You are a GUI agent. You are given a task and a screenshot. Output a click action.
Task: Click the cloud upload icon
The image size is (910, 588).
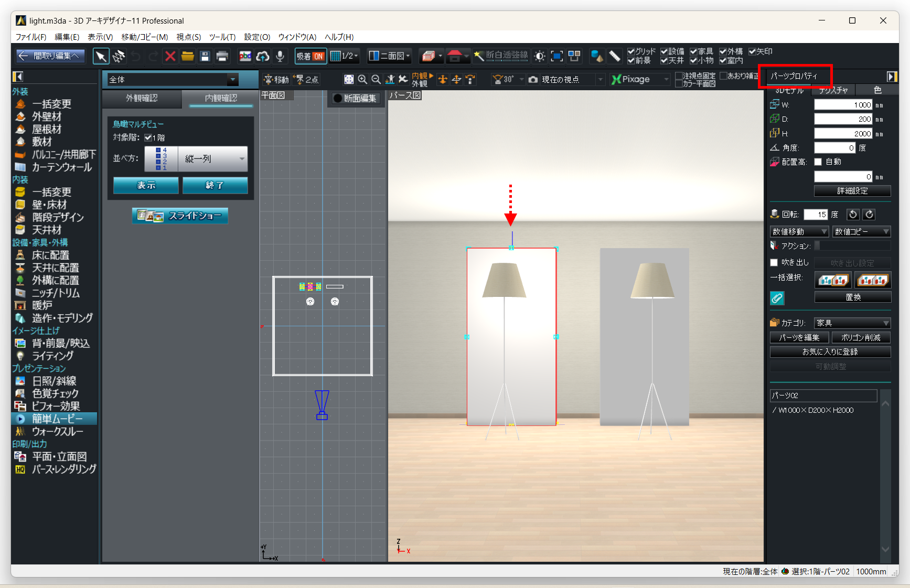pyautogui.click(x=263, y=56)
